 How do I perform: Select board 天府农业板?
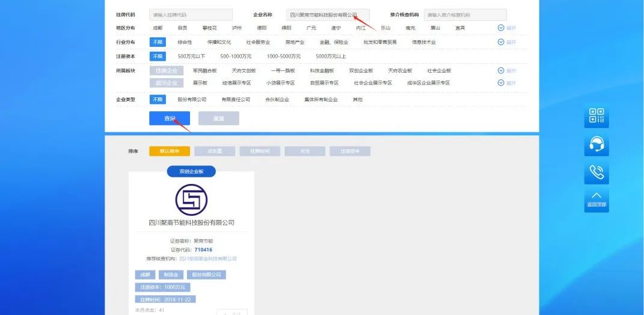click(400, 71)
